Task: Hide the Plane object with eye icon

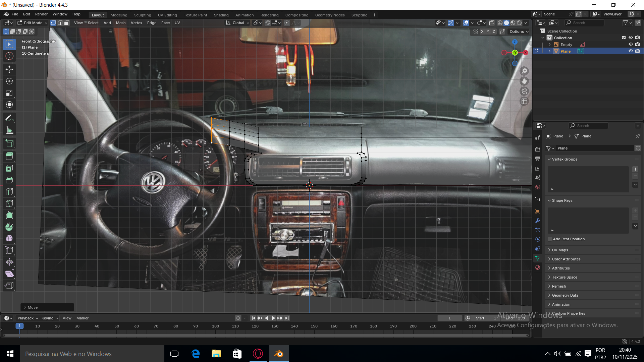Action: click(631, 51)
